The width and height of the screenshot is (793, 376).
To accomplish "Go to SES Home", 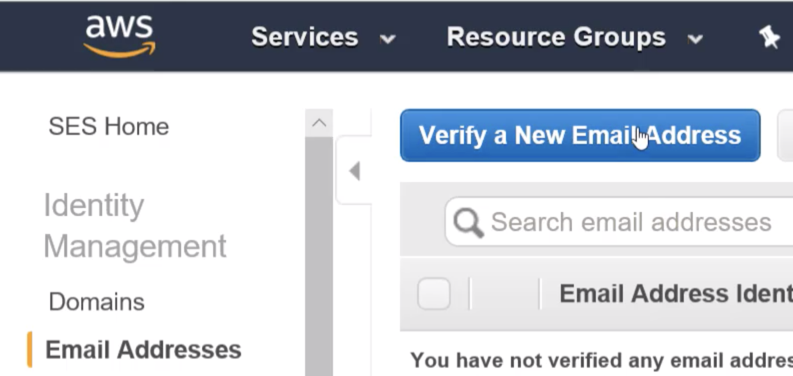I will pyautogui.click(x=109, y=126).
